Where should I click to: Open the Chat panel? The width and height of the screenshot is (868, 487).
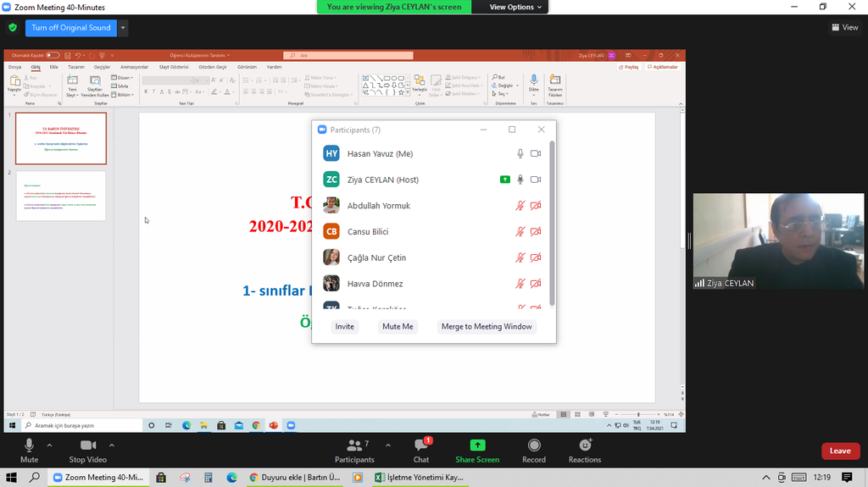click(421, 450)
